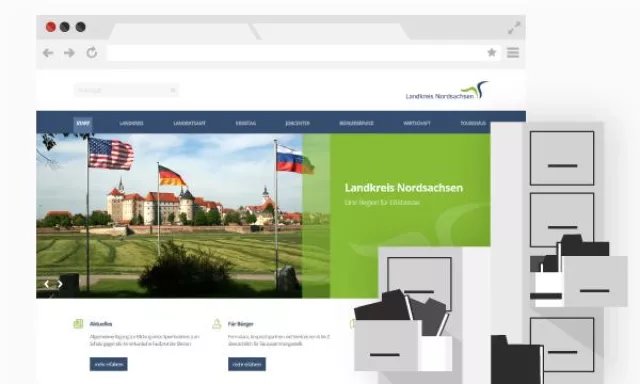Click the Für Bürger person icon

point(217,324)
